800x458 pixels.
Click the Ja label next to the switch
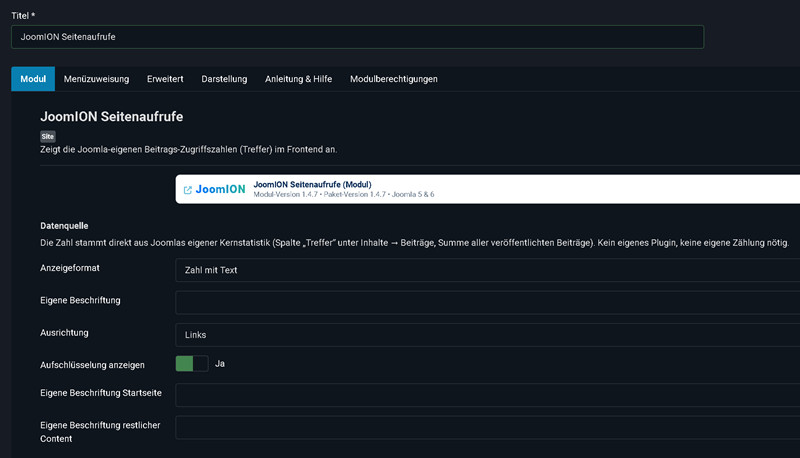click(x=220, y=364)
